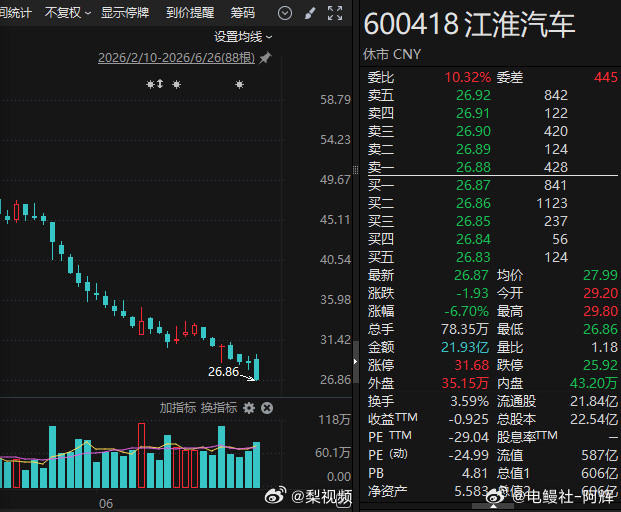Click the 休市 CNY market status

(x=392, y=54)
